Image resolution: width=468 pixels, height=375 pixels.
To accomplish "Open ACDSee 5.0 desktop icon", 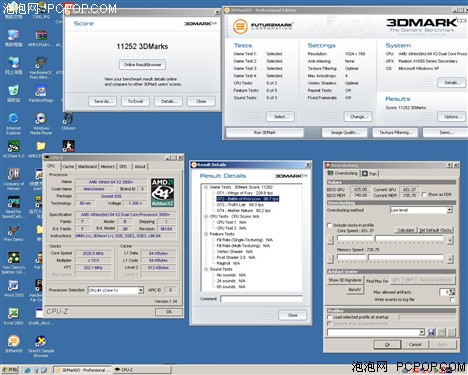I will click(13, 149).
